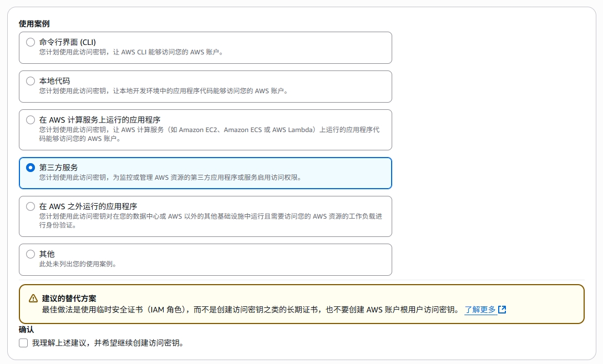Click description text 此处未列出您的使用案例
Image resolution: width=603 pixels, height=364 pixels.
coord(78,264)
